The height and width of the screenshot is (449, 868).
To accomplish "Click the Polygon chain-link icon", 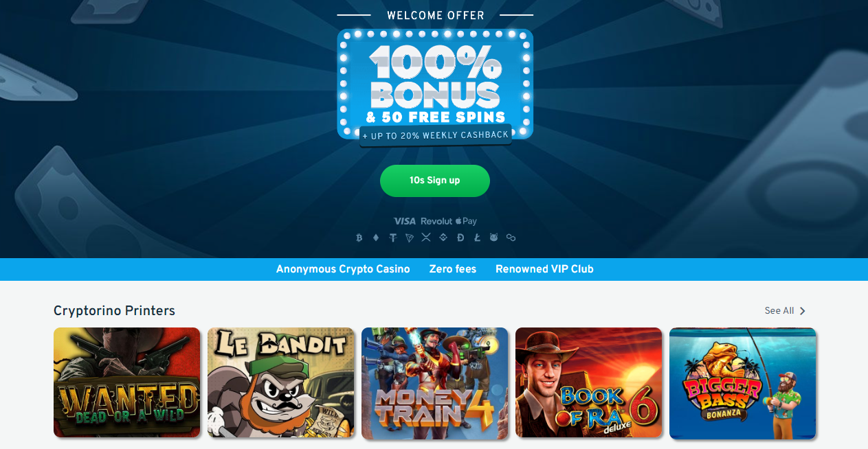I will point(511,238).
